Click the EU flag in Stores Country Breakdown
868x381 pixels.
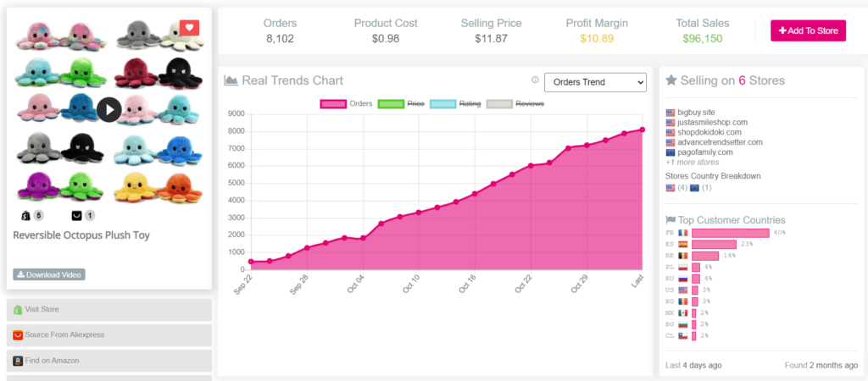coord(694,187)
